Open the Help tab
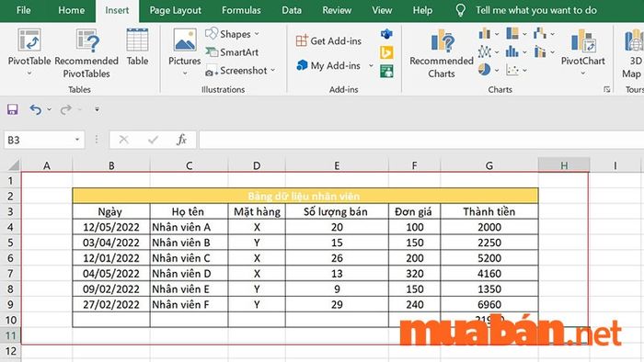Image resolution: width=644 pixels, height=362 pixels. click(422, 10)
